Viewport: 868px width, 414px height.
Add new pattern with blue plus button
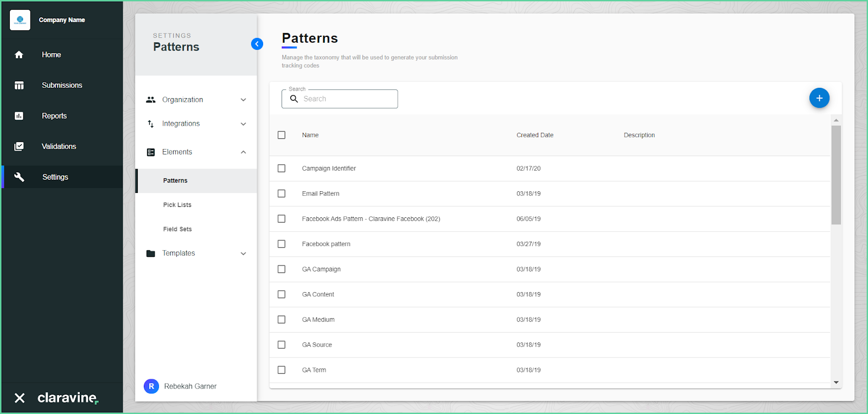pyautogui.click(x=819, y=98)
